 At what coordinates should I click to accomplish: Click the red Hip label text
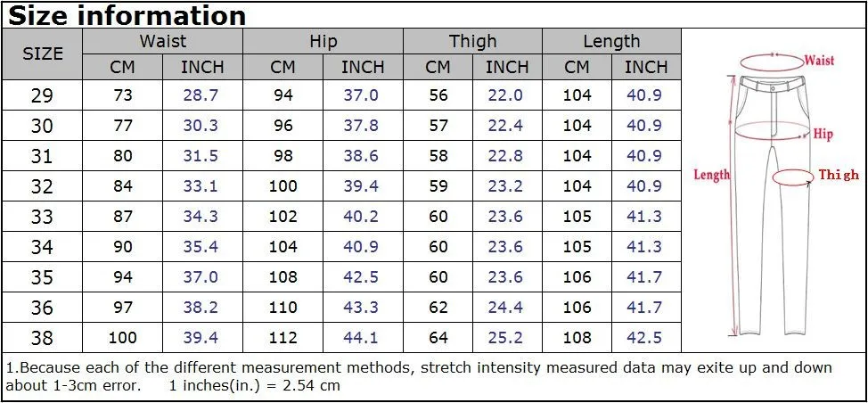823,135
